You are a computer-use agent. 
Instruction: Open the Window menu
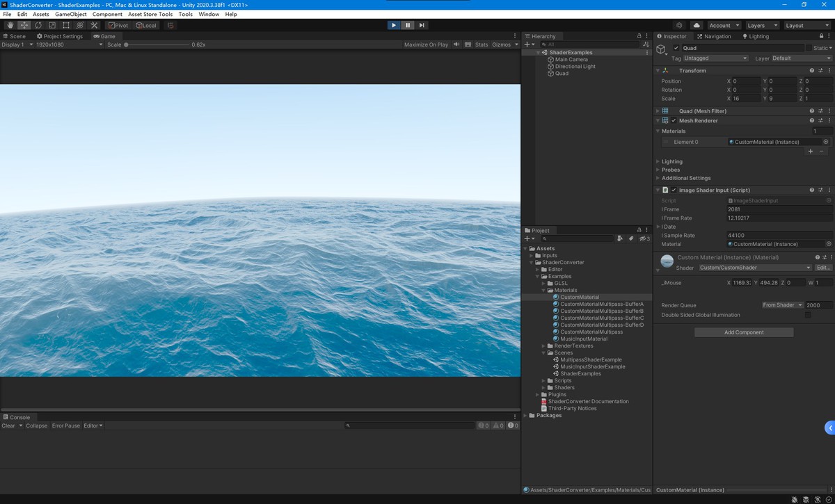click(x=209, y=14)
